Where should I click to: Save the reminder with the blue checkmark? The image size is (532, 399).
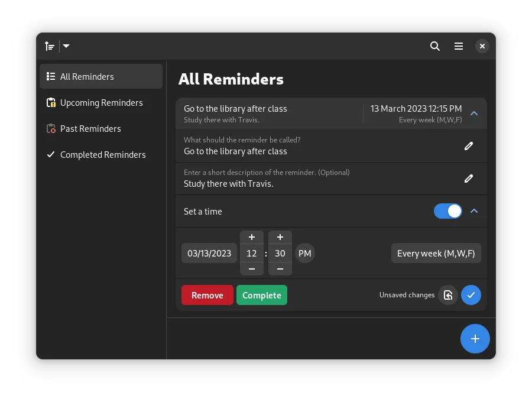(x=471, y=295)
